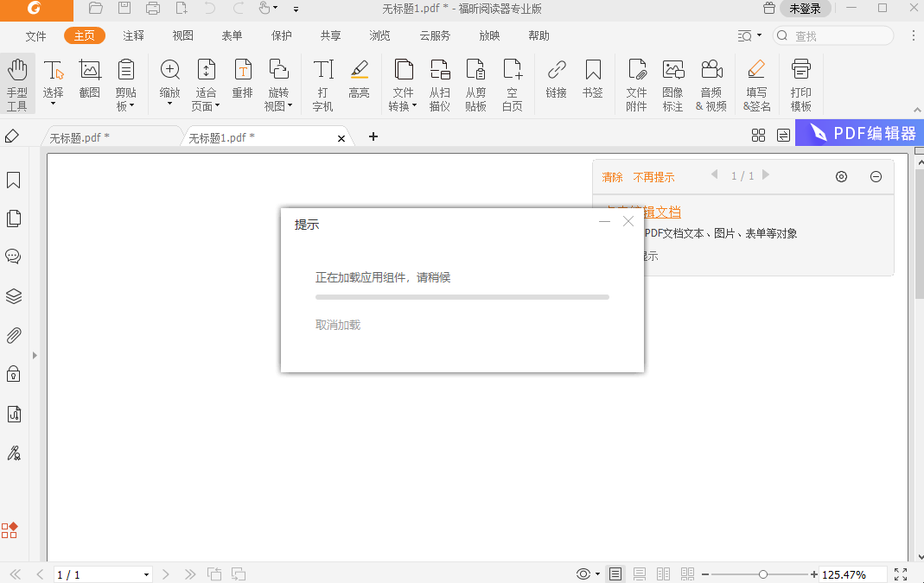
Task: Switch to the 无标题.pdf document tab
Action: coord(80,137)
